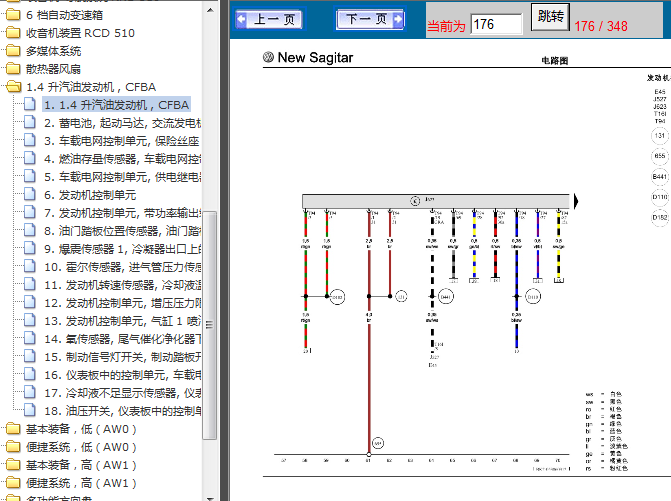
Task: Open tree item 多媒体系统
Action: click(x=53, y=51)
